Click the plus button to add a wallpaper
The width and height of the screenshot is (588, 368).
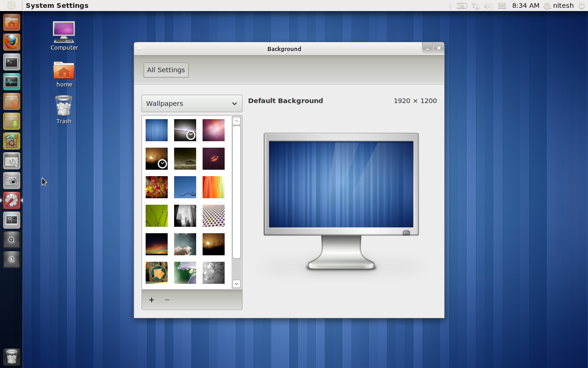pyautogui.click(x=151, y=300)
